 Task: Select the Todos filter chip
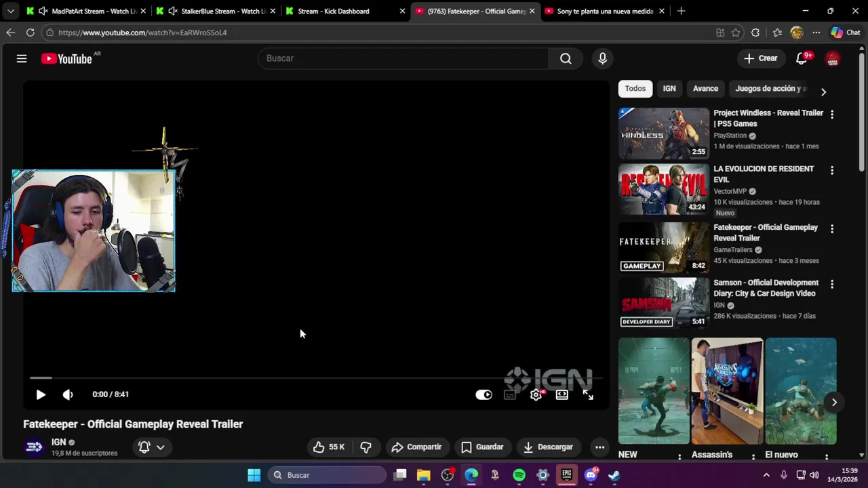click(x=635, y=89)
